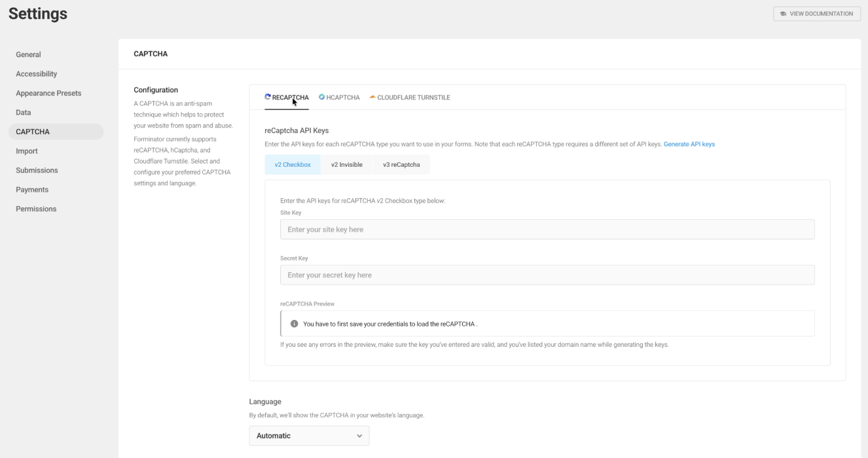Navigate to Payments settings

coord(32,190)
